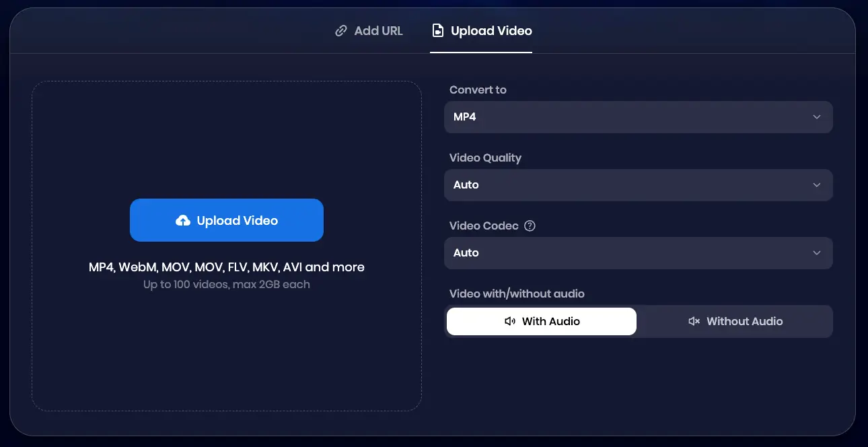868x447 pixels.
Task: Select the With Audio option
Action: pos(542,322)
